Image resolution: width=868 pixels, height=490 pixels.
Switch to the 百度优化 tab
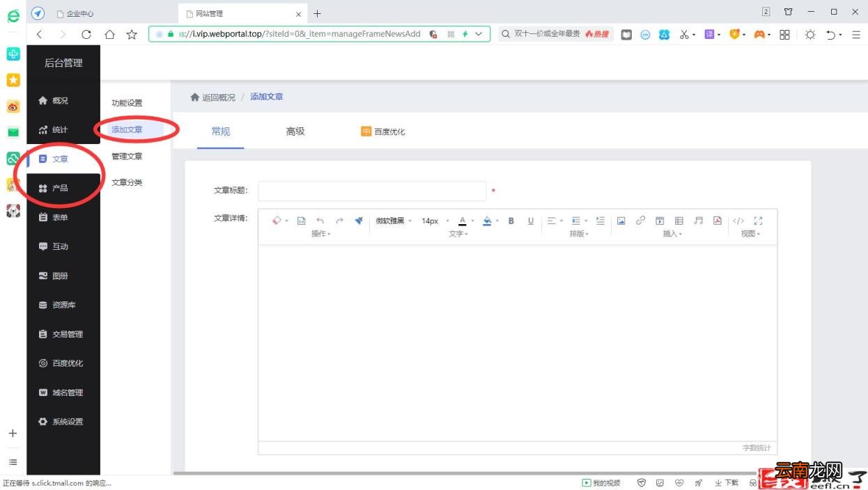tap(382, 132)
